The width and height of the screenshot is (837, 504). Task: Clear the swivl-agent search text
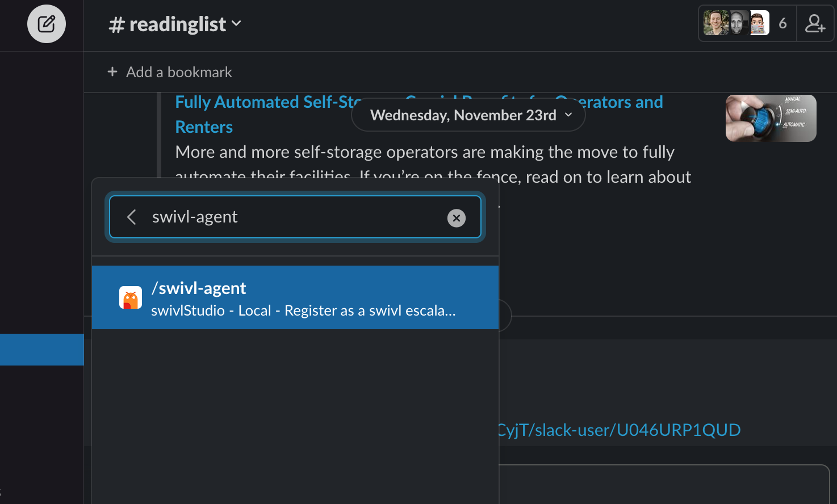(456, 218)
